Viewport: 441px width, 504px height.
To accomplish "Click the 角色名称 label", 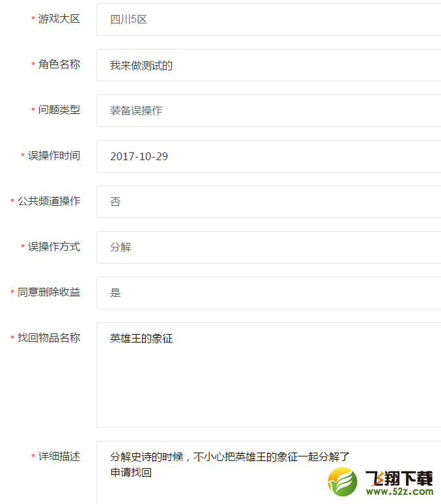I will tap(59, 64).
